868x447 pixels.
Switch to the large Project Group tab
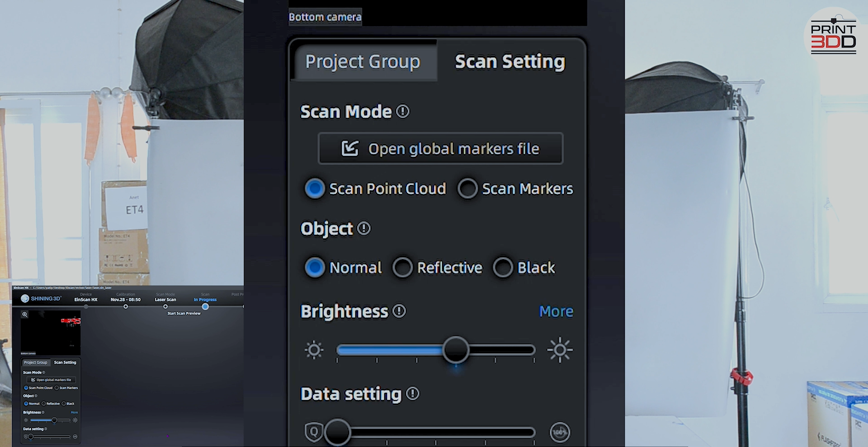pos(363,61)
